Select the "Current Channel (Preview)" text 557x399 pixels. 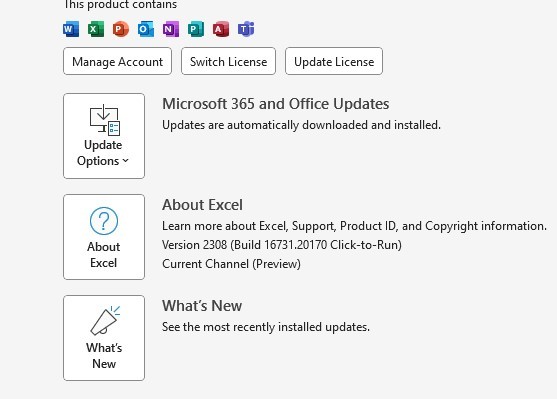(x=231, y=264)
